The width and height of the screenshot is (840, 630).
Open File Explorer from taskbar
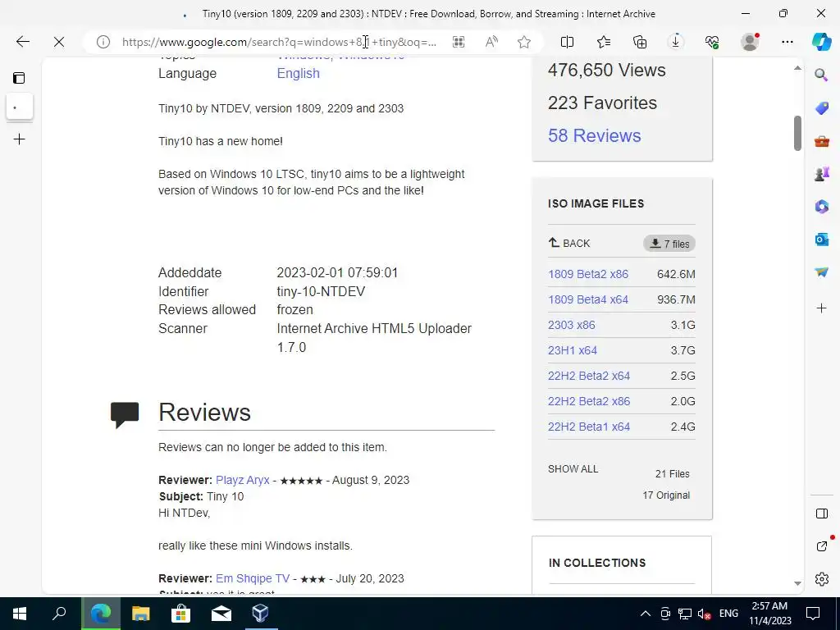click(x=140, y=614)
